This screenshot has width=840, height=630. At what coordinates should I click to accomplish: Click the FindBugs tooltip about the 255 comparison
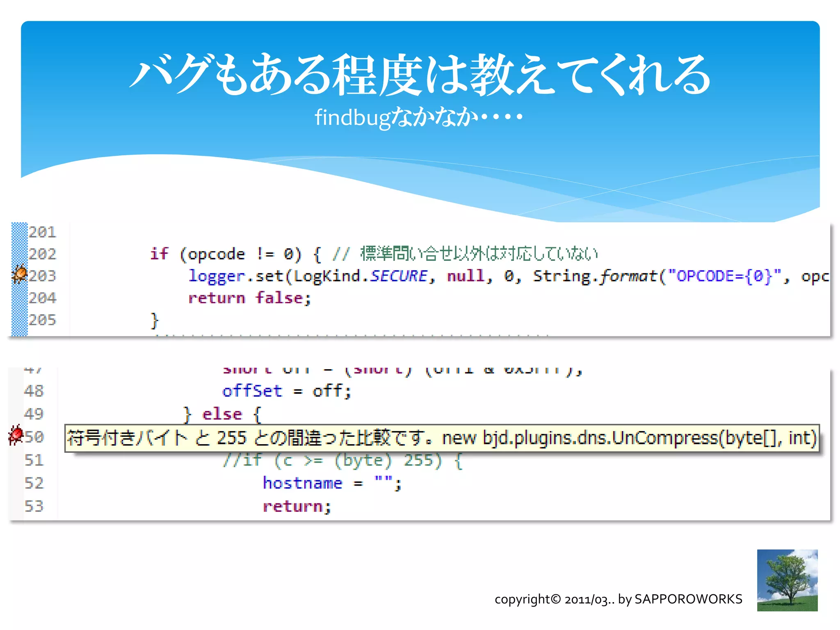442,438
